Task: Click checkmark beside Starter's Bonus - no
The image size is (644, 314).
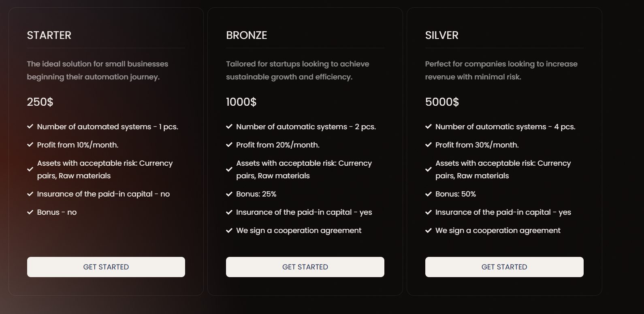Action: click(x=30, y=212)
